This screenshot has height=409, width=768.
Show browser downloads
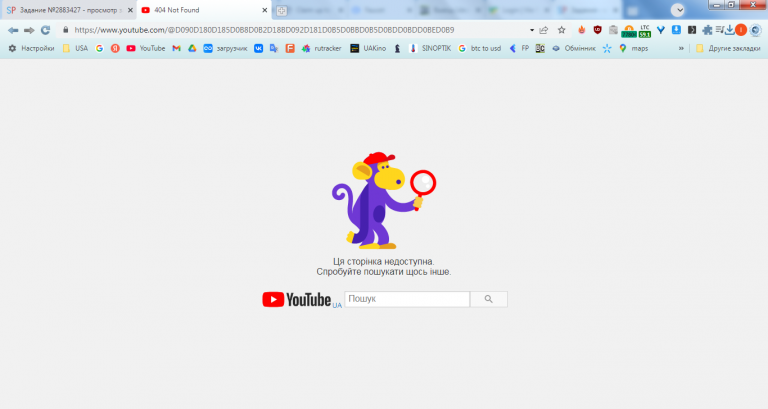pyautogui.click(x=729, y=30)
